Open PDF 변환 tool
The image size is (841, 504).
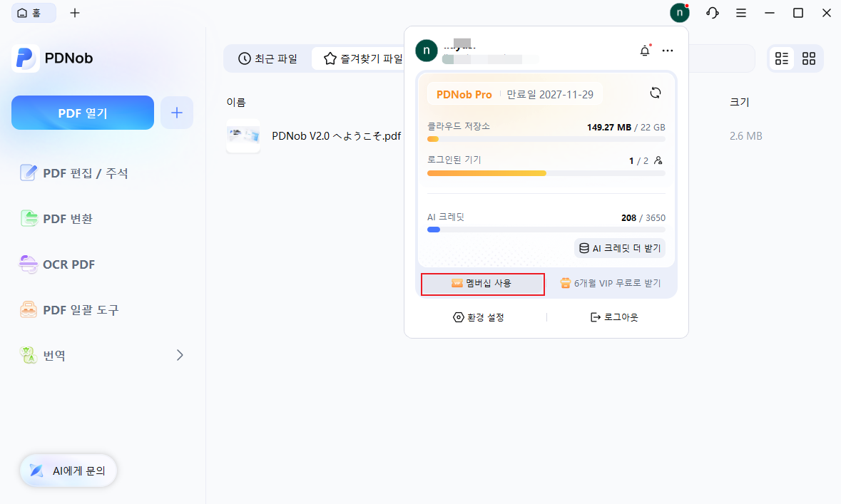(x=56, y=219)
